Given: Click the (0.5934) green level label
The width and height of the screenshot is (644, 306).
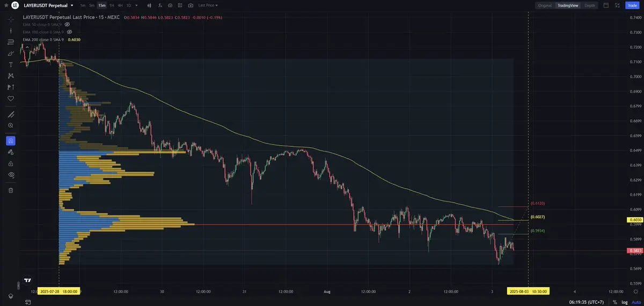Looking at the screenshot, I should point(538,231).
